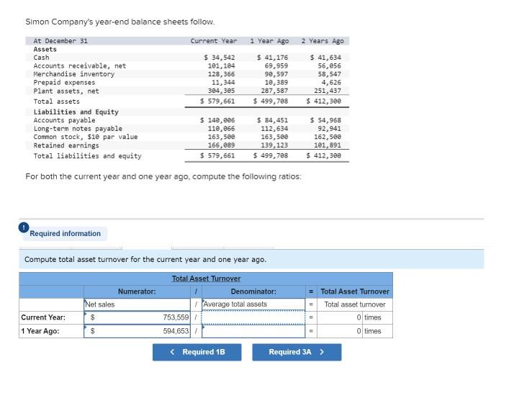
Task: Click 1 year ago accounts payable $ 84,451
Action: point(272,120)
